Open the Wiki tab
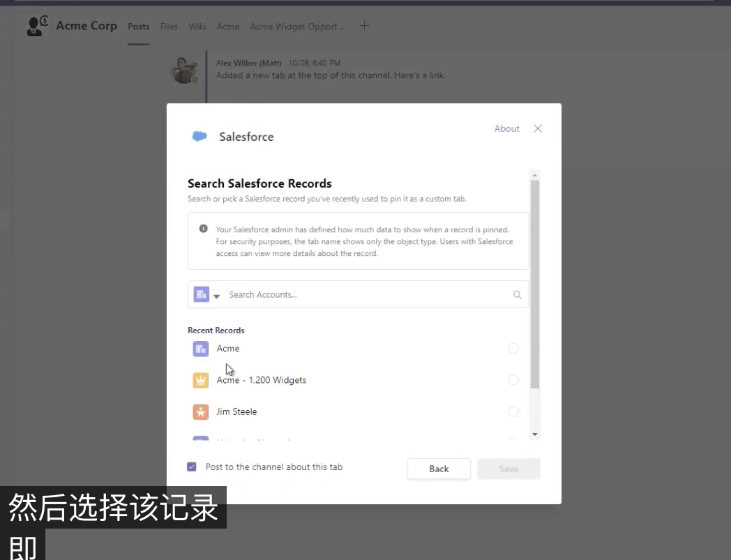731x560 pixels. (197, 27)
